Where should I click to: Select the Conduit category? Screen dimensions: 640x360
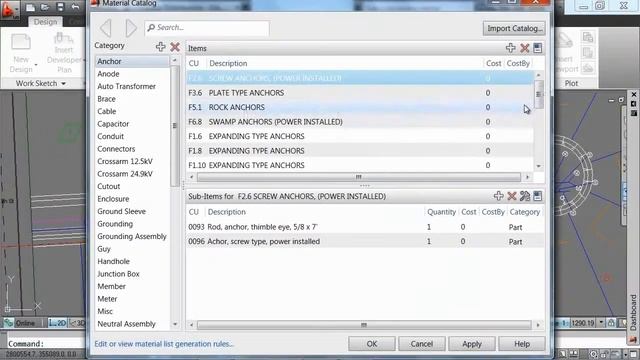click(110, 136)
